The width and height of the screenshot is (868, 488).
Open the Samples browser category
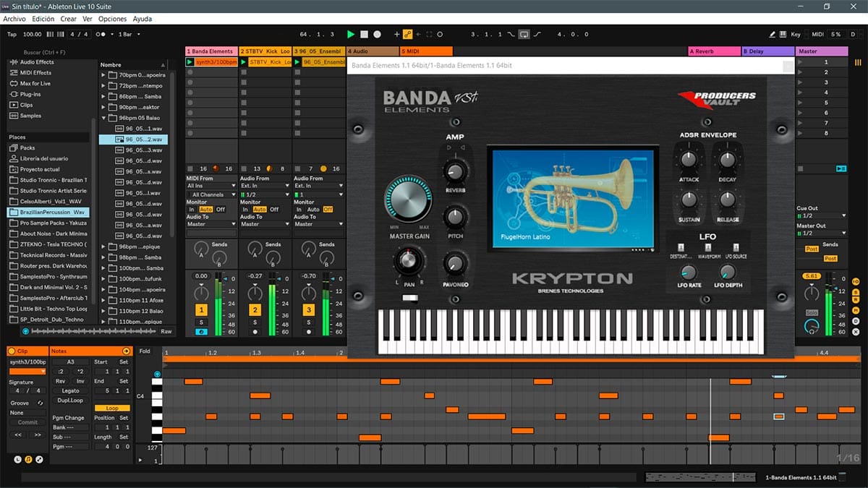[30, 116]
